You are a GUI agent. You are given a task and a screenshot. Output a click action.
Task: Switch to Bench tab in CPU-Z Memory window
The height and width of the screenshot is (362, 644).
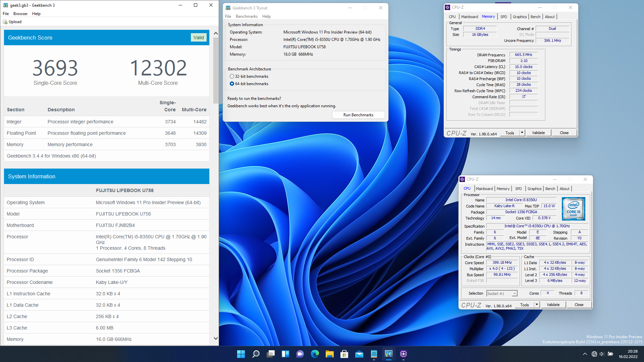(535, 17)
